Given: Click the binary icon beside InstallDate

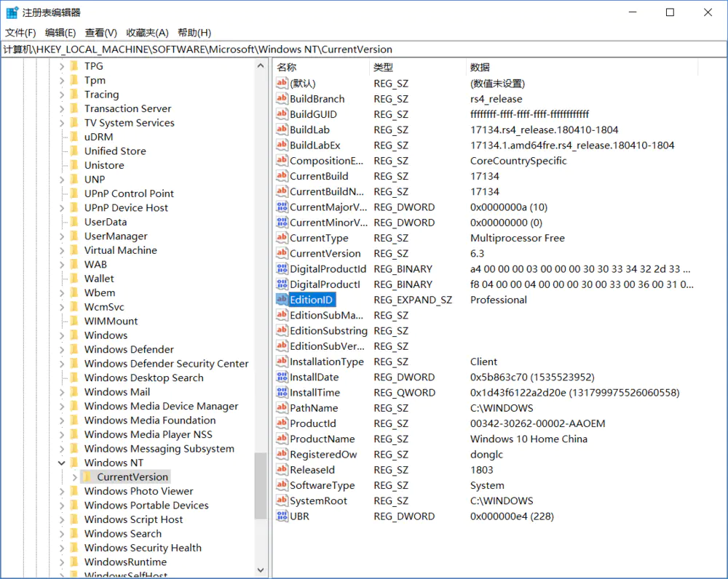Looking at the screenshot, I should [x=282, y=377].
